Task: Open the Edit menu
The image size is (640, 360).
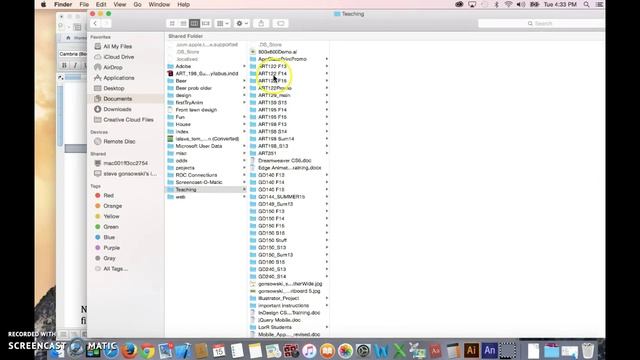Action: pyautogui.click(x=101, y=4)
